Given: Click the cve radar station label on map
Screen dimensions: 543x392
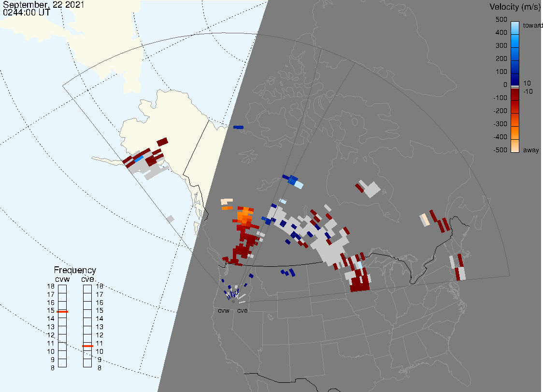Looking at the screenshot, I should click(243, 310).
